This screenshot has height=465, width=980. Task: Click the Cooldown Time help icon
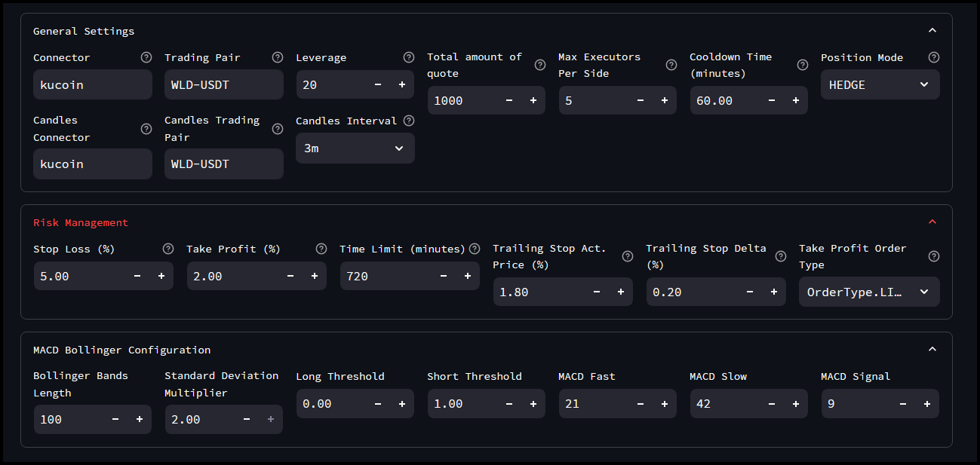tap(802, 65)
